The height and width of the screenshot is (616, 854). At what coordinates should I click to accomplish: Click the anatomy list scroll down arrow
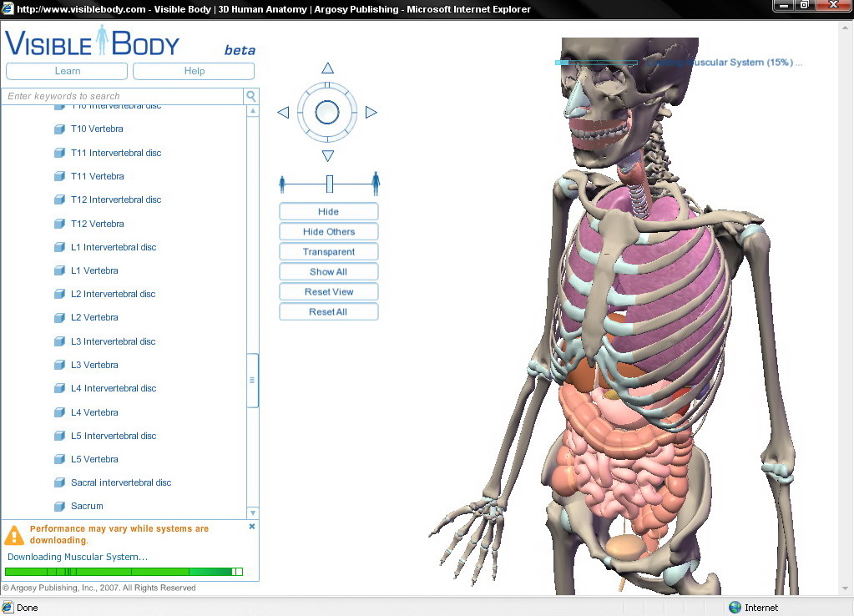pos(253,512)
